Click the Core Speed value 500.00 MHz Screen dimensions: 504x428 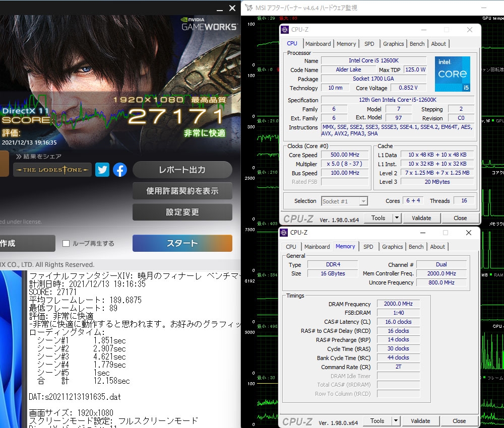point(345,155)
